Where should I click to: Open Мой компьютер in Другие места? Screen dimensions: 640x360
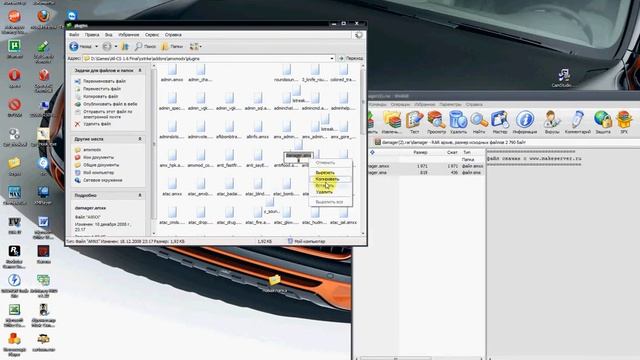click(x=98, y=173)
